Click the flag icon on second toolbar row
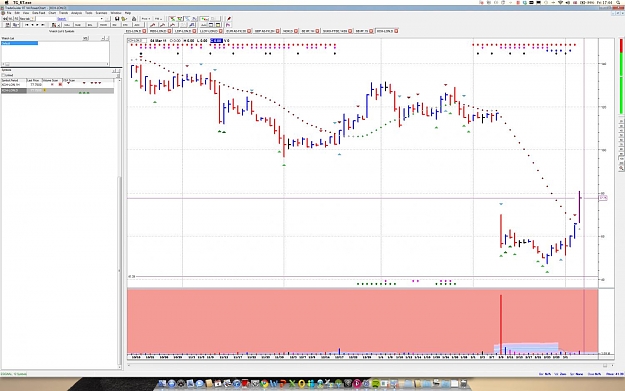 (x=228, y=25)
